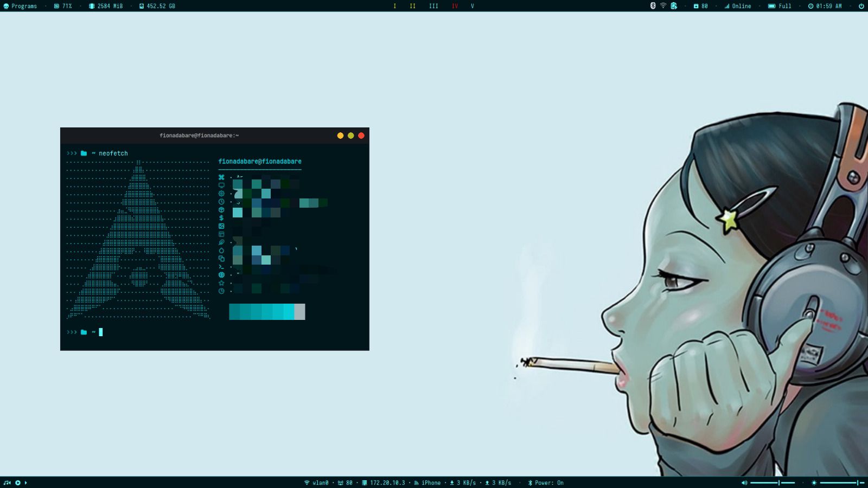Viewport: 868px width, 488px height.
Task: Click the command-key icon in neofetch
Action: point(221,177)
